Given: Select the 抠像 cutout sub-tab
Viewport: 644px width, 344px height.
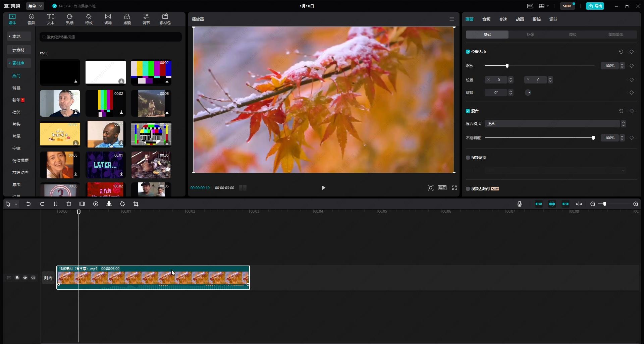Looking at the screenshot, I should (530, 35).
